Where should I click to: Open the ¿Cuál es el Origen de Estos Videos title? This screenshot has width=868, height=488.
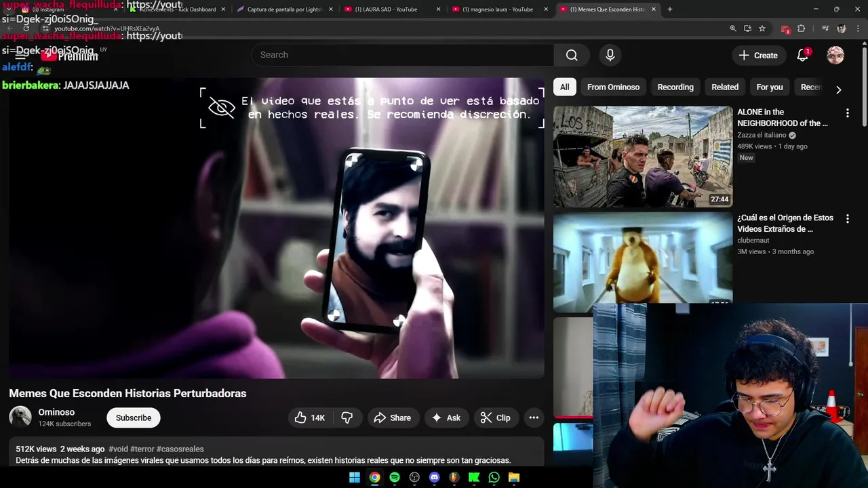coord(785,223)
